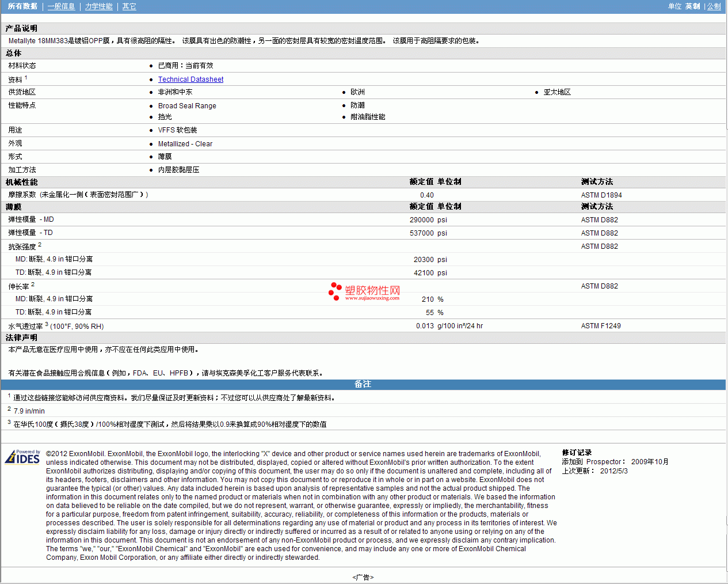Image resolution: width=728 pixels, height=584 pixels.
Task: Open the Technical Datasheet link
Action: 190,79
